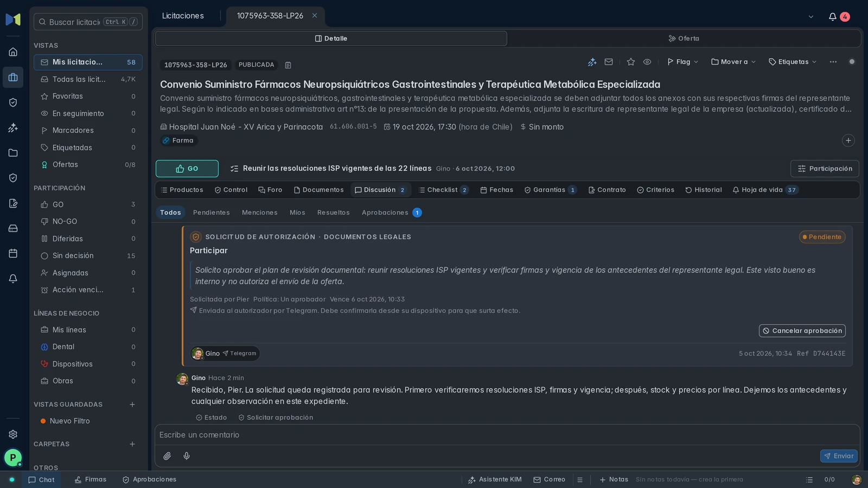Open the folder icon in left rail

(x=13, y=153)
